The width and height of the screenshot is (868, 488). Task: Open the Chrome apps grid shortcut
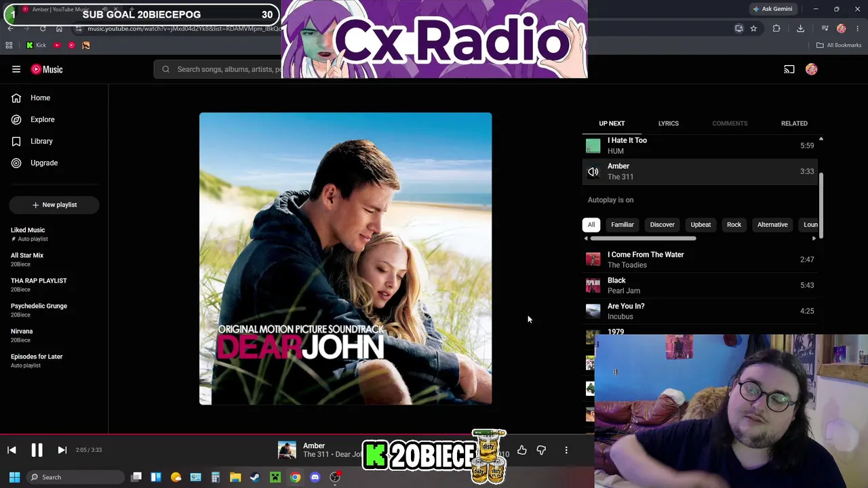click(9, 45)
